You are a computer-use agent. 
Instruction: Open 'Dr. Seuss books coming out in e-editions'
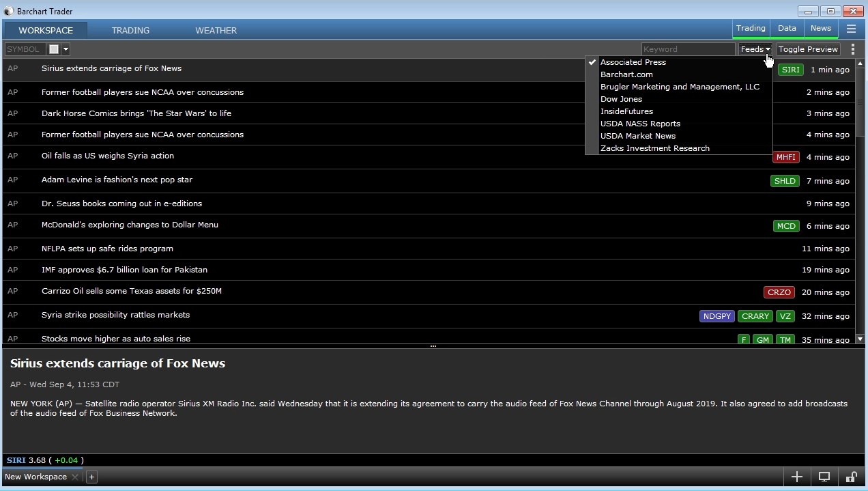click(121, 204)
